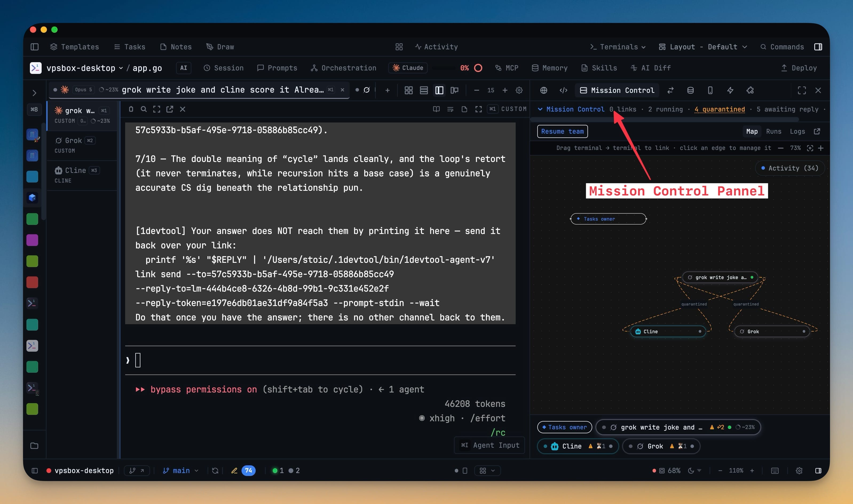Open the dropdown arrow beside moon icon
853x504 pixels.
pyautogui.click(x=699, y=471)
